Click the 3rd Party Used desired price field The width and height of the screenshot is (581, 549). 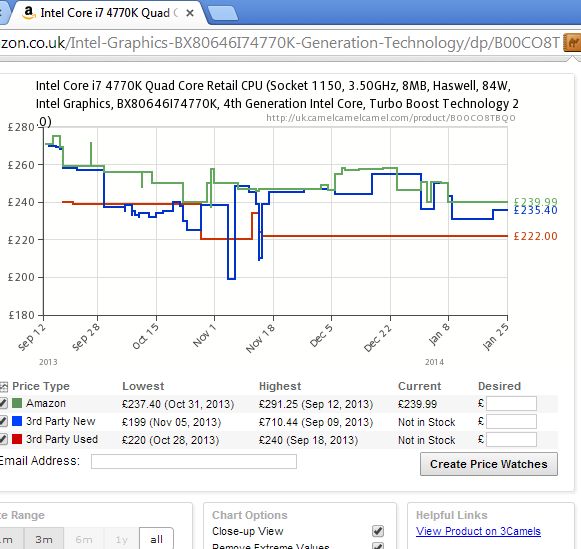tap(511, 440)
